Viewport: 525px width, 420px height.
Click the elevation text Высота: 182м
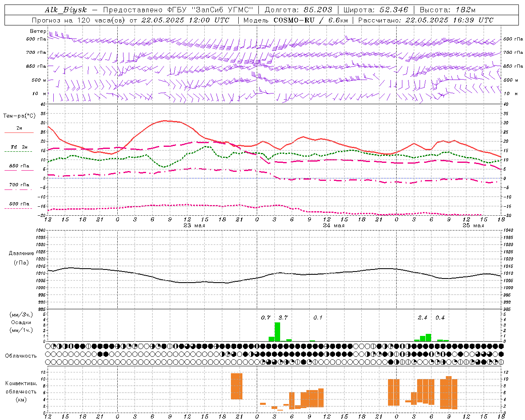[447, 10]
